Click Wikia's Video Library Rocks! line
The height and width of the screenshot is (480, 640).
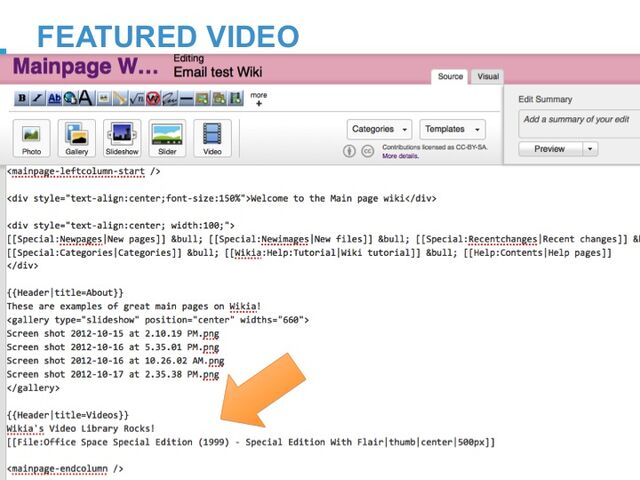pyautogui.click(x=81, y=429)
